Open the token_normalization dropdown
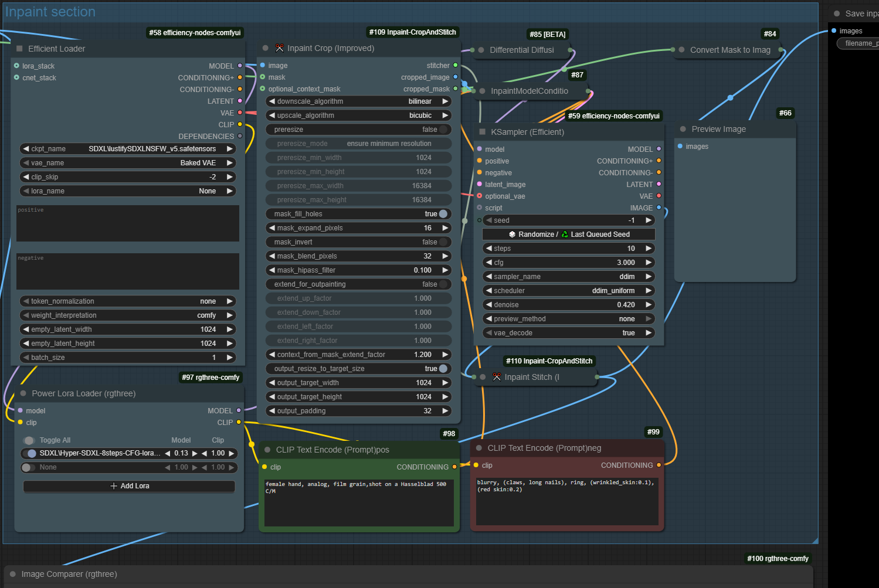The width and height of the screenshot is (879, 588). pyautogui.click(x=128, y=301)
